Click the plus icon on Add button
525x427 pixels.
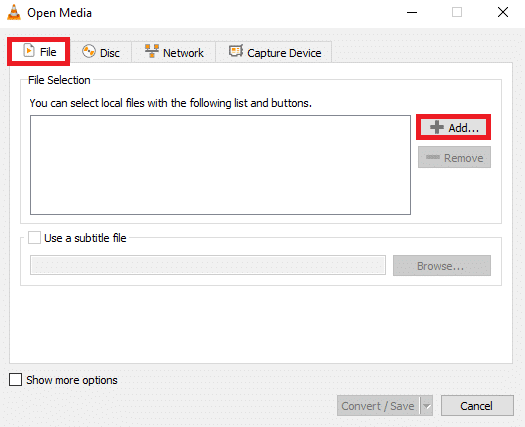point(437,127)
